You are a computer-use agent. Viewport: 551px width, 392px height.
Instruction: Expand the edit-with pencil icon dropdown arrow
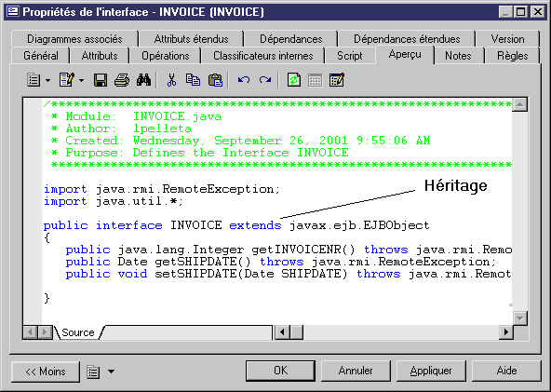tap(82, 80)
